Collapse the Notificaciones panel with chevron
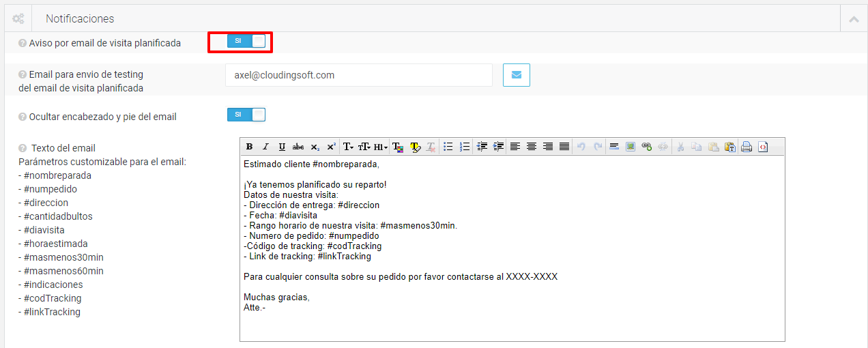 853,19
